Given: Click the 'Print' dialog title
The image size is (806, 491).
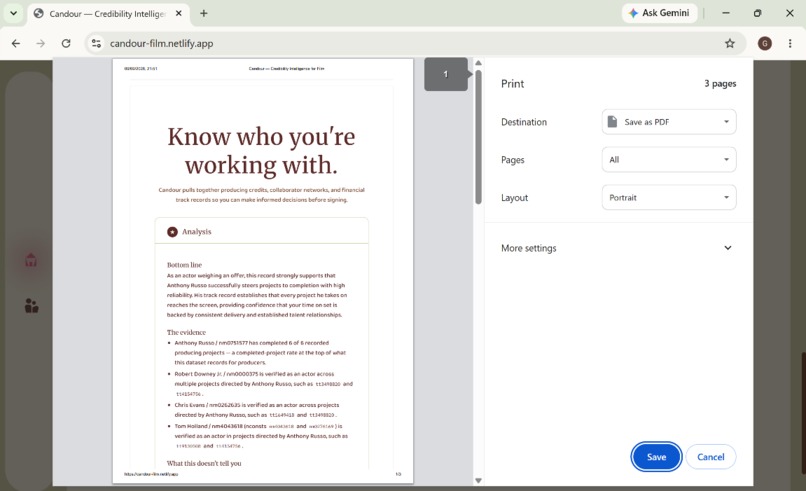Looking at the screenshot, I should click(x=512, y=84).
